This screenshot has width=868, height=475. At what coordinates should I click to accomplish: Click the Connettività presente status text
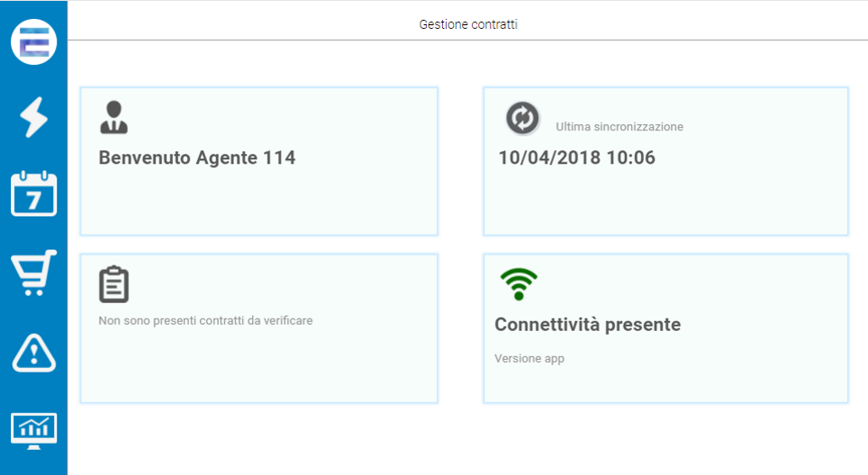click(x=587, y=325)
